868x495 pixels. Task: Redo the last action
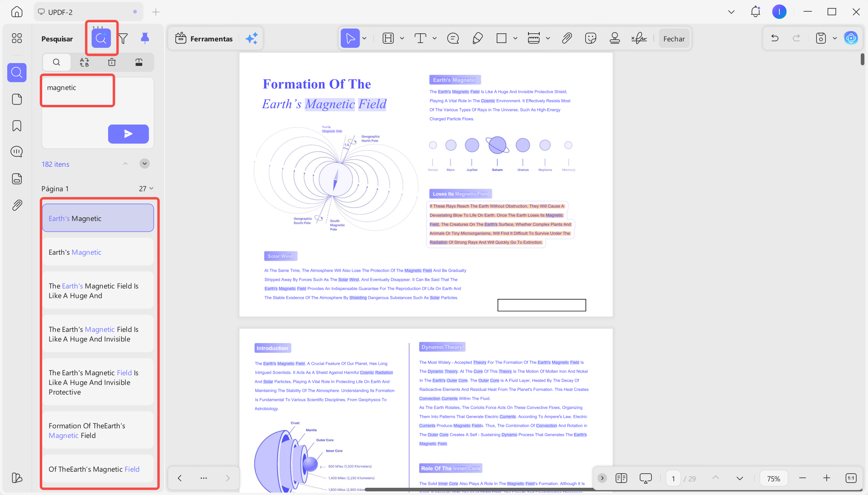click(796, 38)
